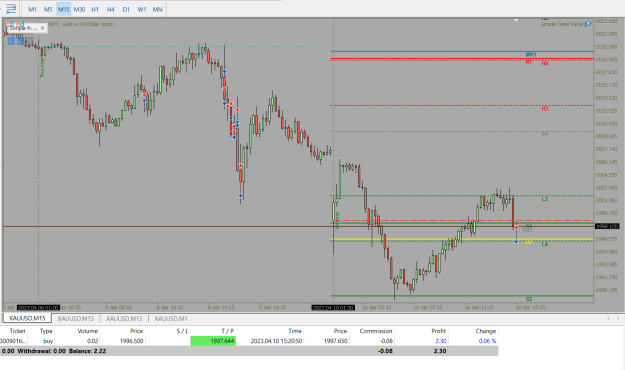Click the 6 Apr 14:15 time label
This screenshot has height=370, width=625.
(x=221, y=307)
